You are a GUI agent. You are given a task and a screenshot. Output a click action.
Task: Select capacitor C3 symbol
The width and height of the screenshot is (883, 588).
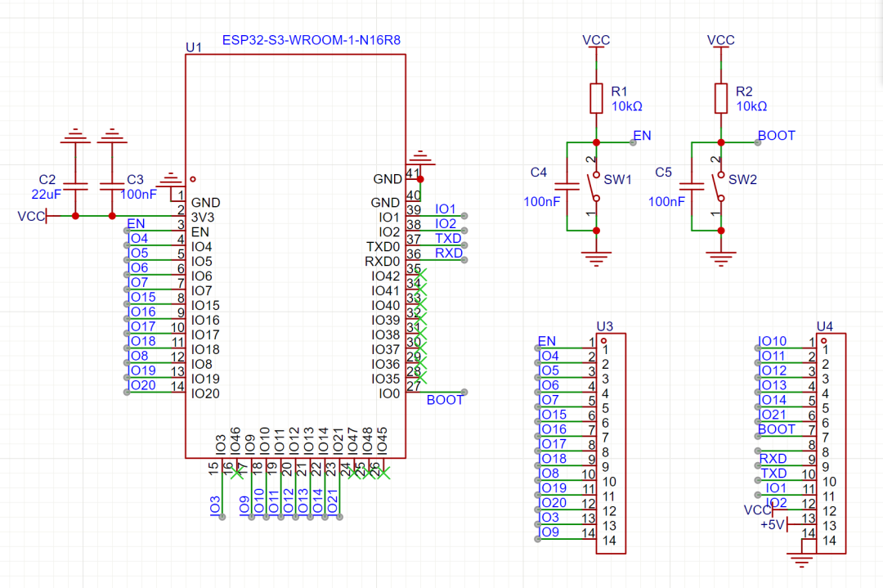pos(112,186)
